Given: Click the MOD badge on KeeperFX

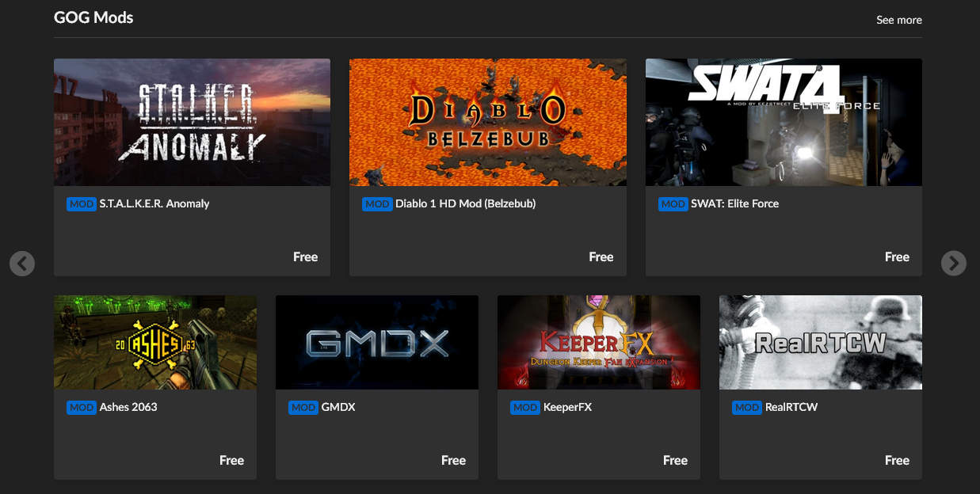Looking at the screenshot, I should click(525, 408).
